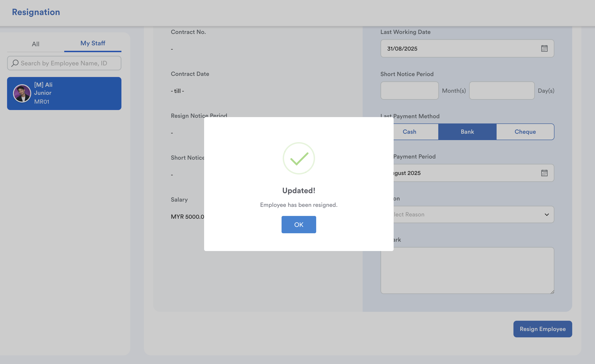Select Cheque payment method
This screenshot has height=364, width=595.
coord(525,132)
